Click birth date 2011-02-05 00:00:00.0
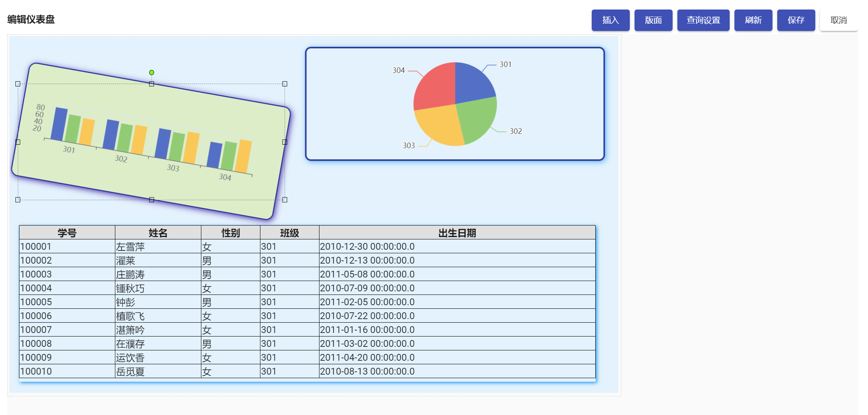 [457, 302]
